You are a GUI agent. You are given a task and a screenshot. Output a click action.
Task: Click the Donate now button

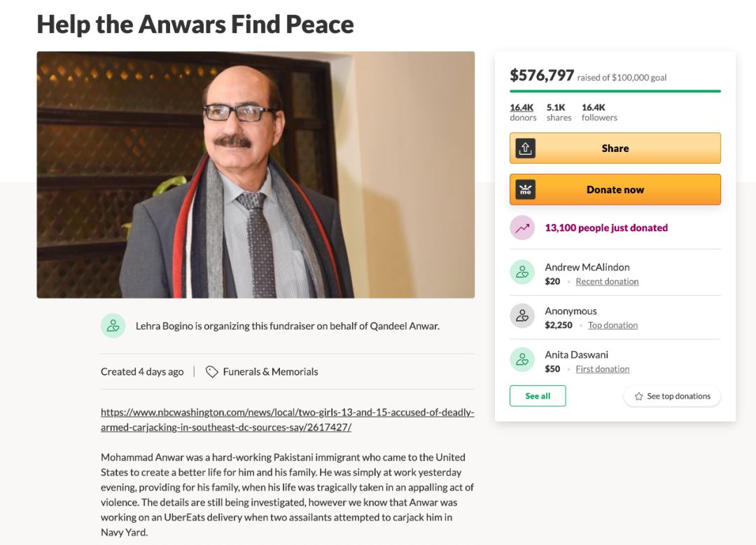point(615,190)
